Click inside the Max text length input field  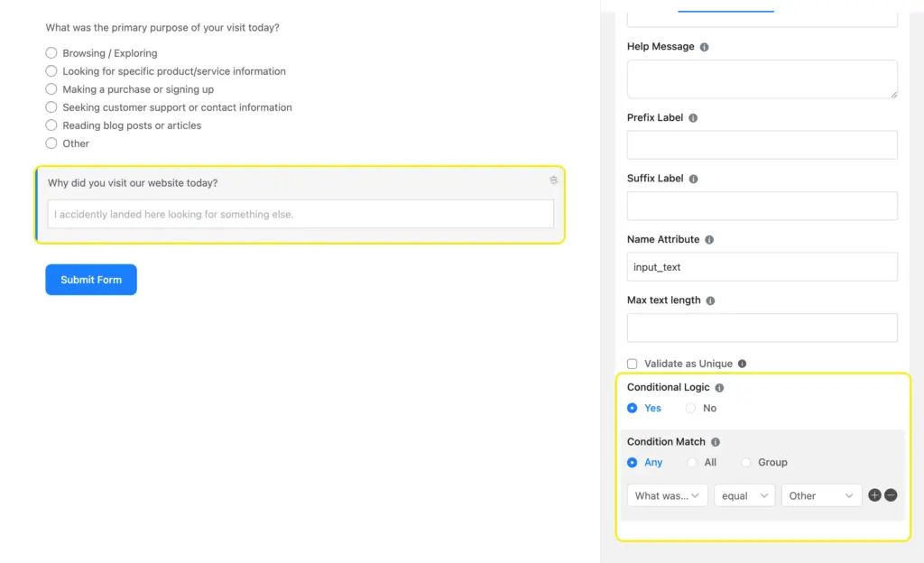pos(762,328)
